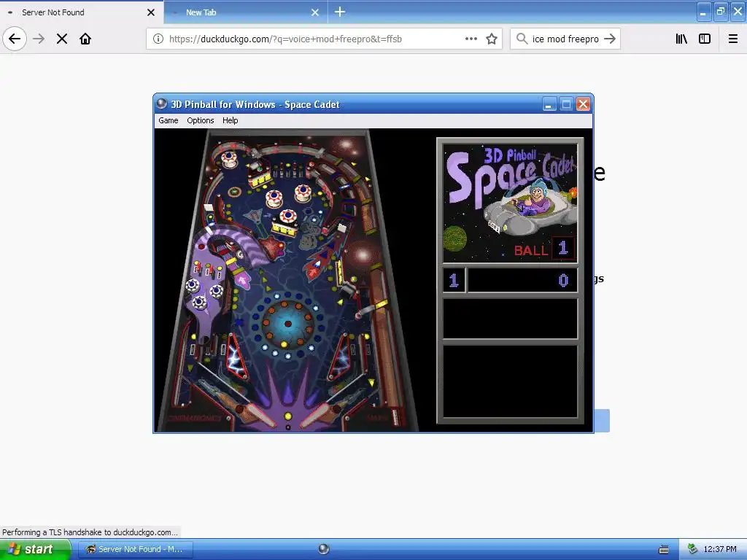Close the 3D Pinball window

click(x=583, y=104)
